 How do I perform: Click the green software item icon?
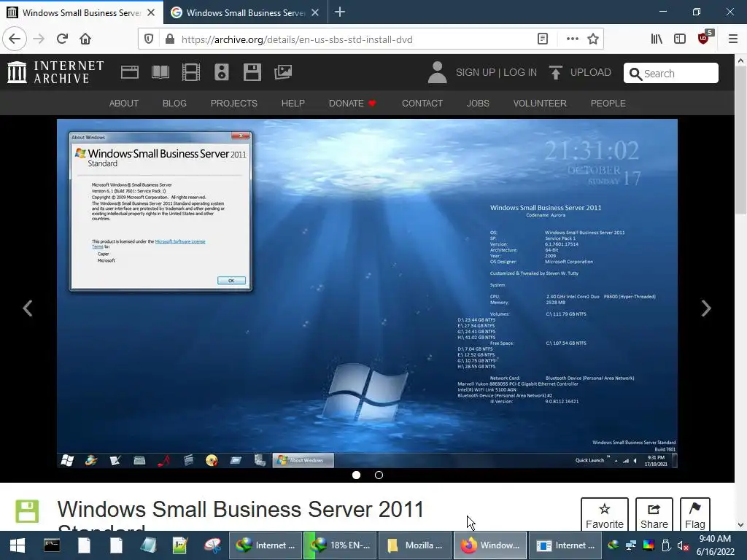click(x=27, y=512)
